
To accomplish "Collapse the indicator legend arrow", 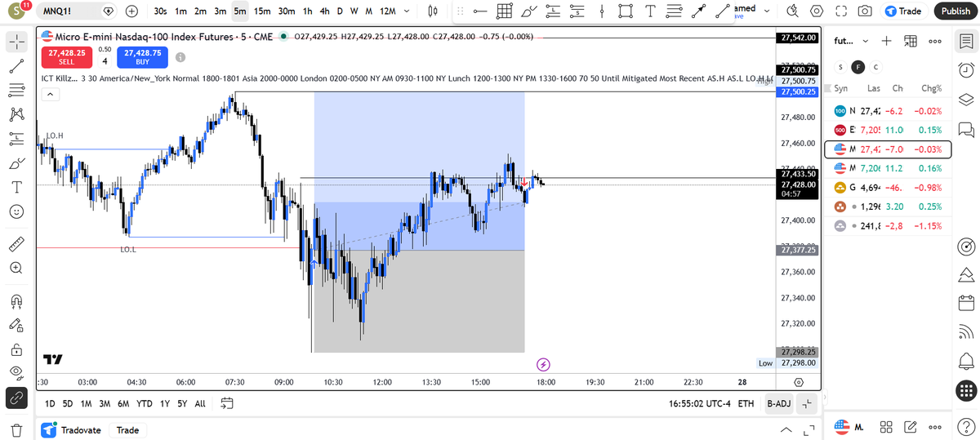I will click(51, 95).
